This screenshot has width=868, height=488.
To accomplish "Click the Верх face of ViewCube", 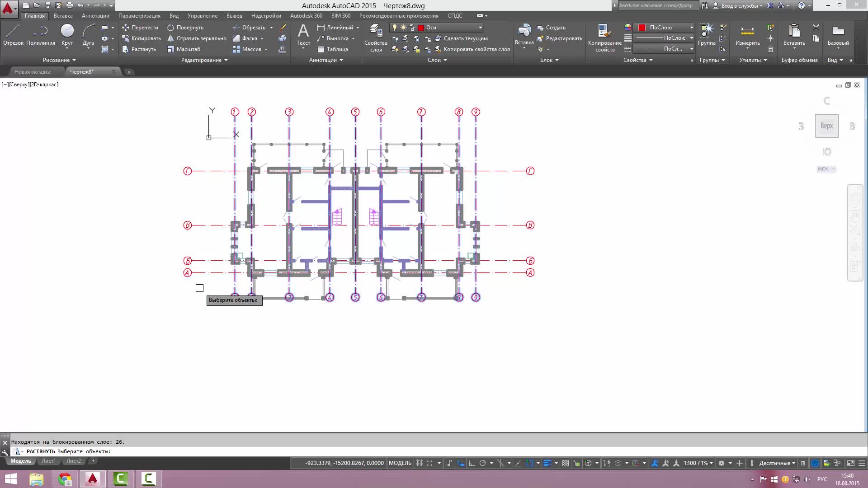I will (x=826, y=126).
